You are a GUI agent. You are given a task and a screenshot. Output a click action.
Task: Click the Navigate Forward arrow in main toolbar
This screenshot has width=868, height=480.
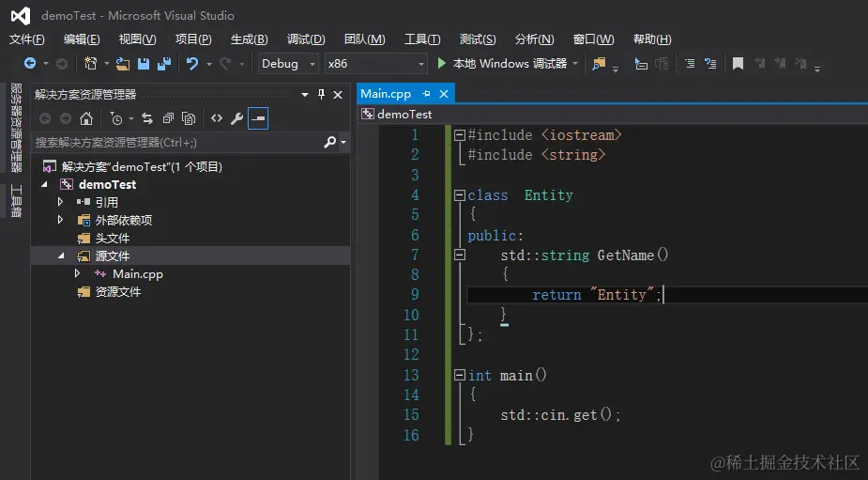pyautogui.click(x=62, y=64)
